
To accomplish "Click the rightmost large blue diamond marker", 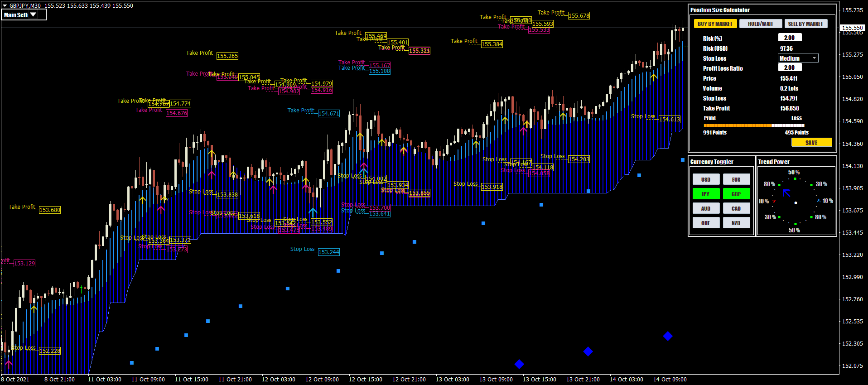I will tap(668, 336).
